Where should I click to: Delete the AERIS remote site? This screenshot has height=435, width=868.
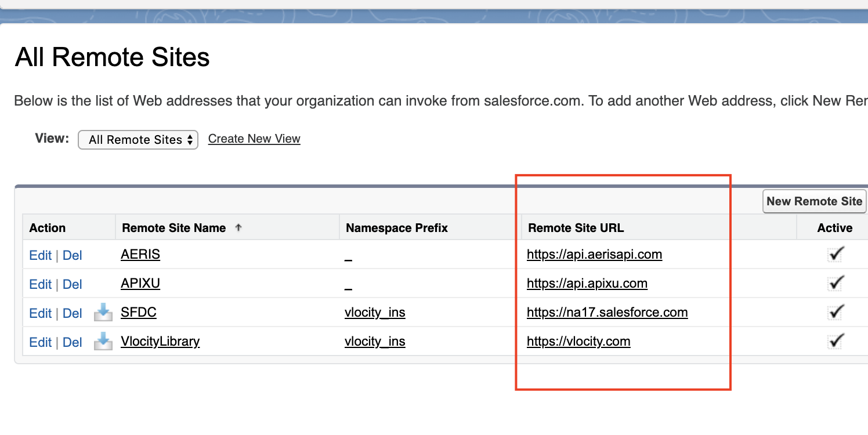tap(72, 255)
